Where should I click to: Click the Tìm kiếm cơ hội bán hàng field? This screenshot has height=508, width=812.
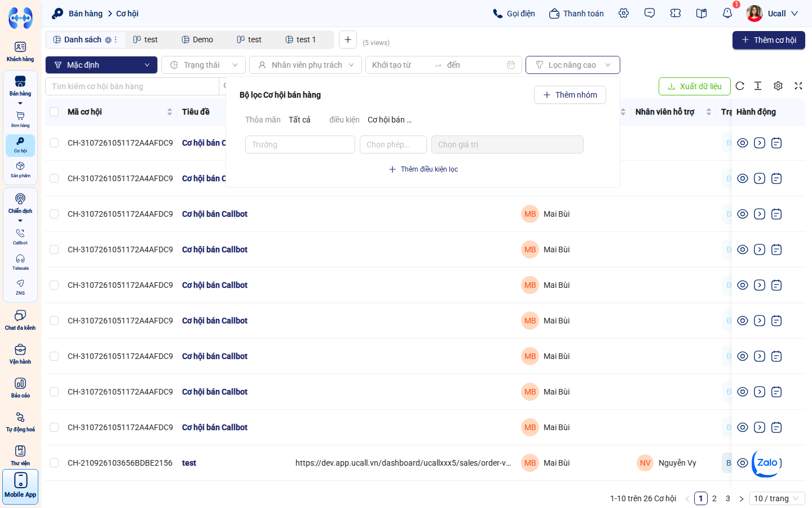pyautogui.click(x=132, y=86)
